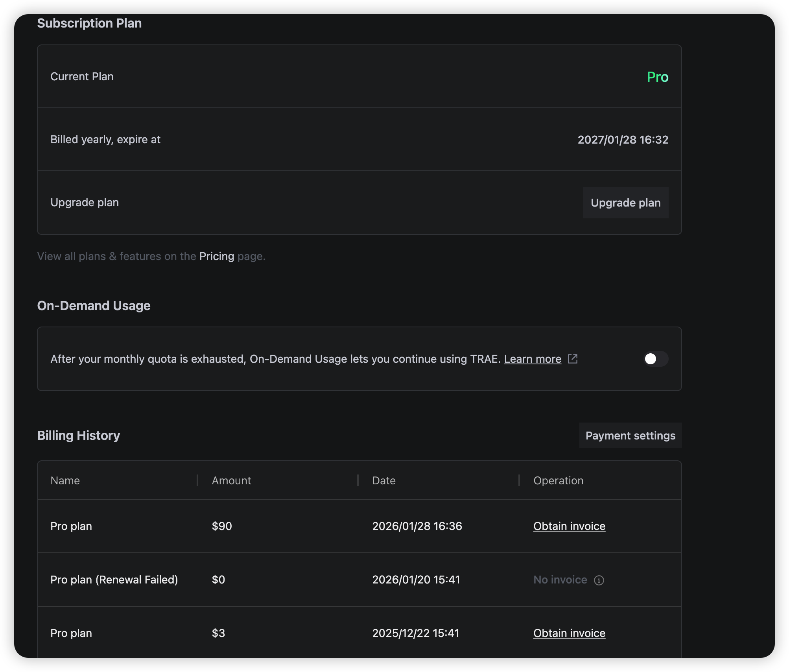The image size is (789, 672).
Task: Click the Upgrade plan button
Action: (625, 203)
